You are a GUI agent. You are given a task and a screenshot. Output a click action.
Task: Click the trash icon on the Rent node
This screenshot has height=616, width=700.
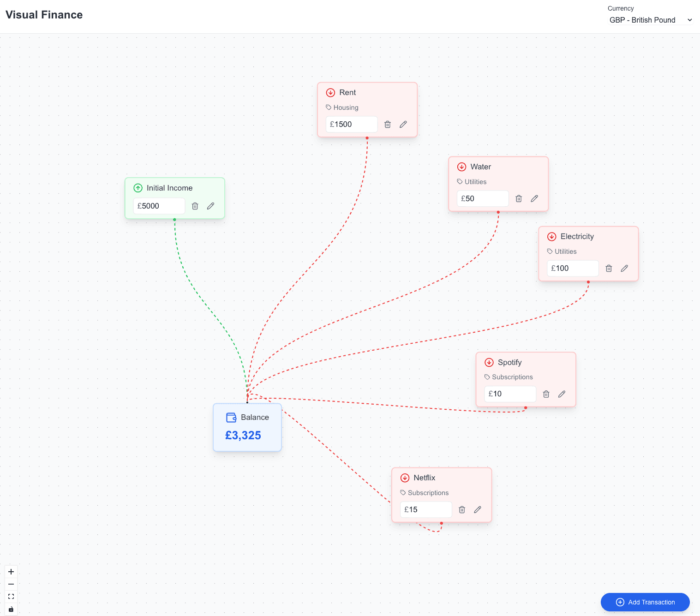pos(387,124)
